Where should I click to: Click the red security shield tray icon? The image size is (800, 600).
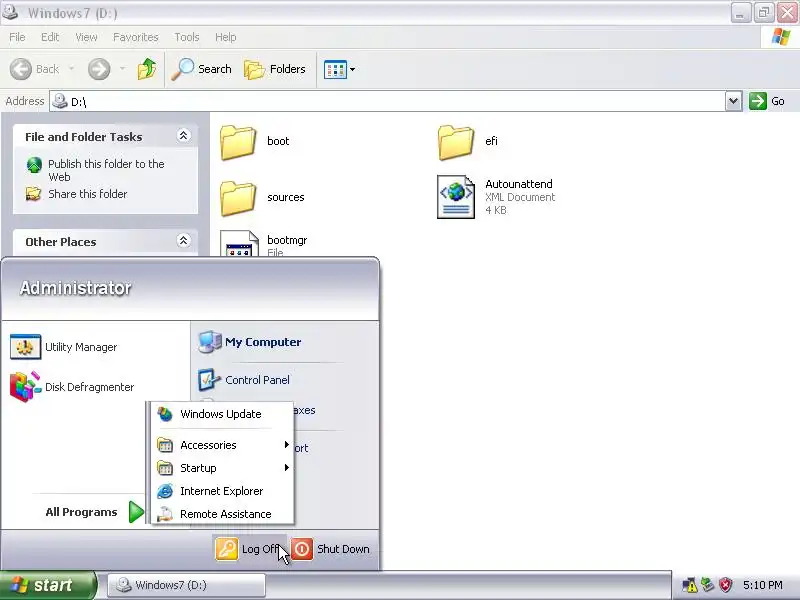pyautogui.click(x=726, y=585)
